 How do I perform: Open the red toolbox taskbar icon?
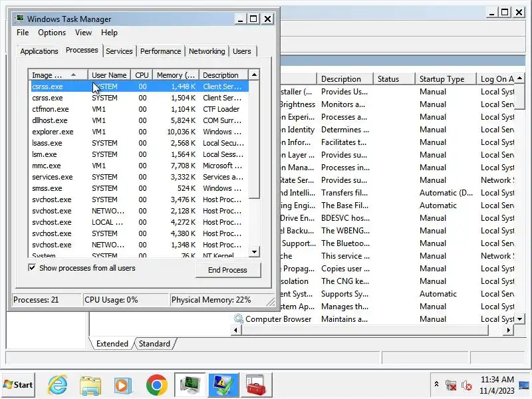point(256,385)
